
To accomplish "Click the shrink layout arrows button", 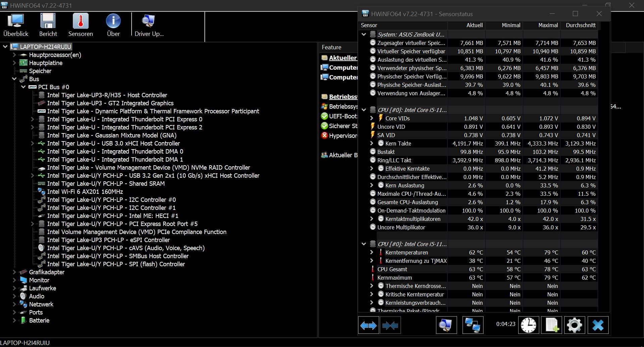I will tap(390, 325).
